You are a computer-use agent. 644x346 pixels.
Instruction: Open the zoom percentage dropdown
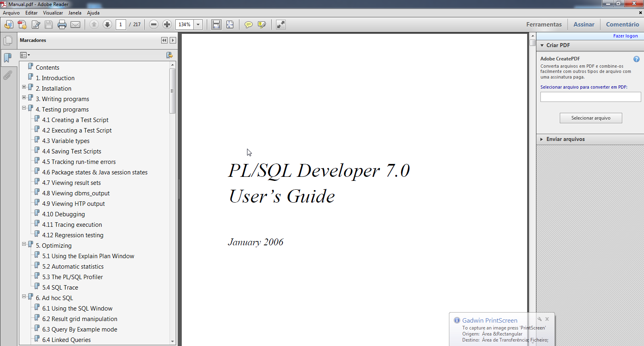[x=198, y=25]
